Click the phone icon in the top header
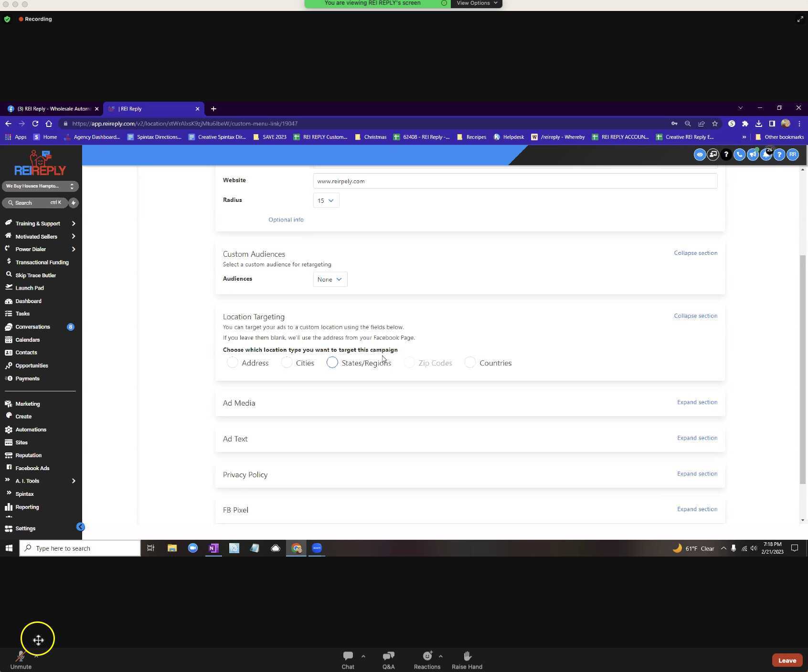 point(739,155)
